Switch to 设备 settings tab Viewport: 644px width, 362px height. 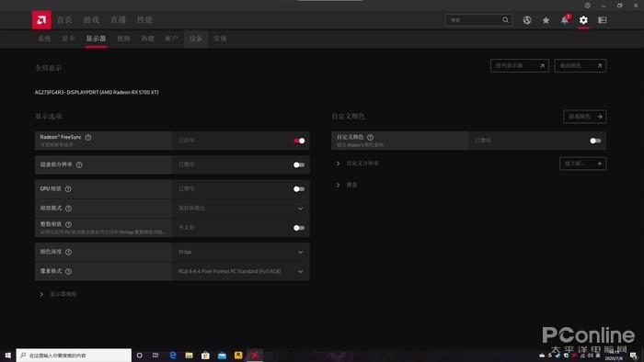click(196, 39)
